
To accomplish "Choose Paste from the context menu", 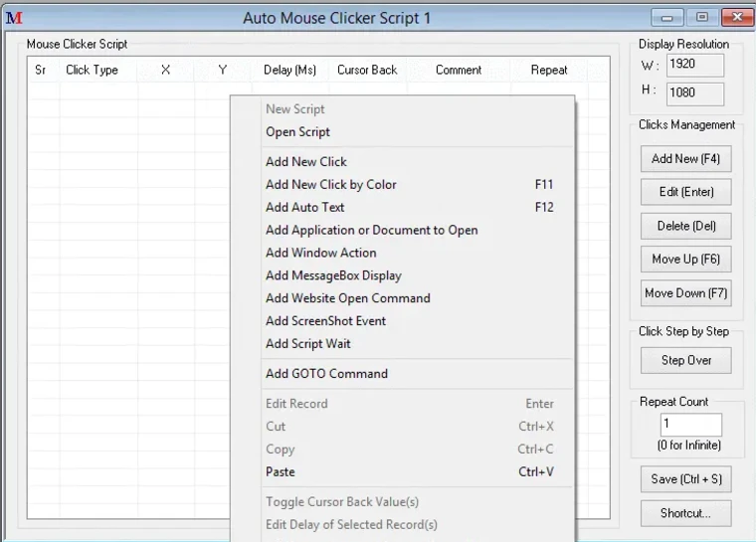I will pyautogui.click(x=281, y=472).
